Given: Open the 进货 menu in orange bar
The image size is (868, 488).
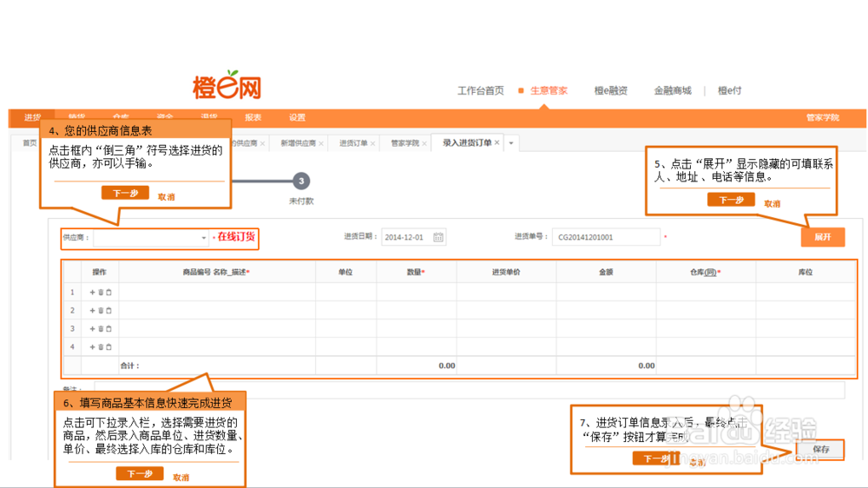Looking at the screenshot, I should pyautogui.click(x=32, y=117).
